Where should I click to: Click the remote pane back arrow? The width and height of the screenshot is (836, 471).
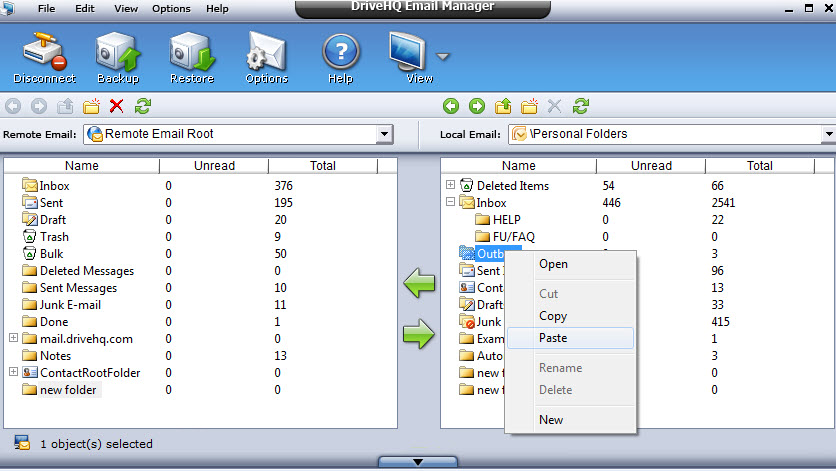(13, 106)
